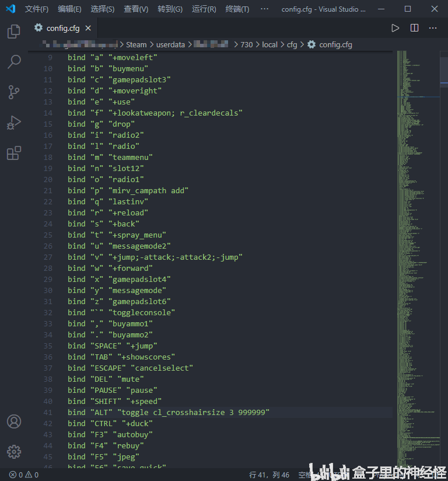The width and height of the screenshot is (448, 481).
Task: Split the editor to the right
Action: [414, 28]
